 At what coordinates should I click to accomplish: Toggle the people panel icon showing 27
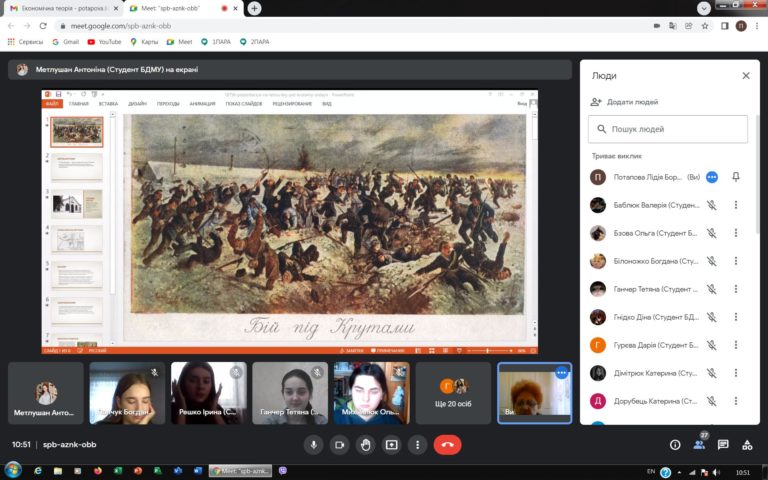(x=699, y=445)
